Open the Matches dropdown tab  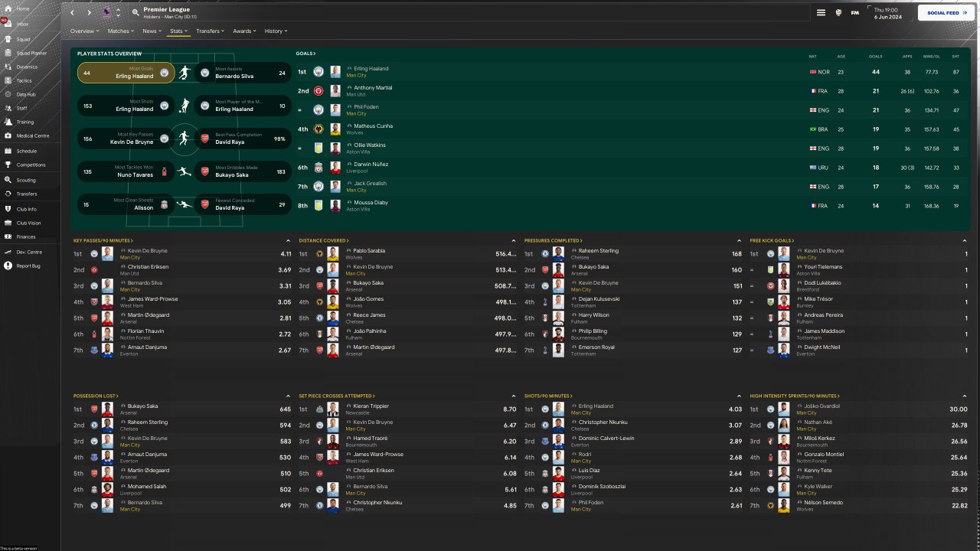click(x=121, y=31)
